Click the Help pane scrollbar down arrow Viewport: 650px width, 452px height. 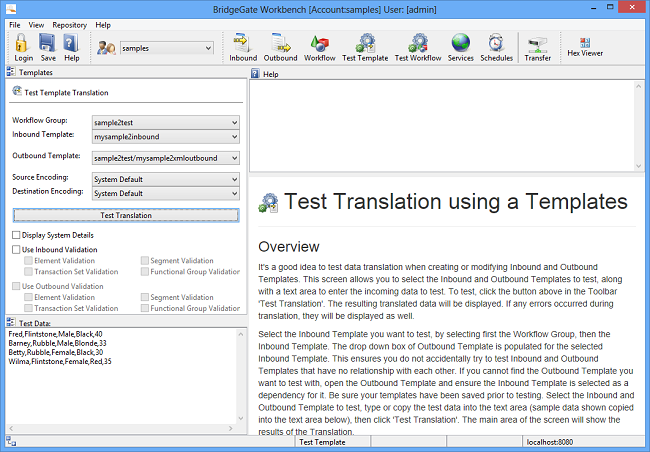[638, 166]
